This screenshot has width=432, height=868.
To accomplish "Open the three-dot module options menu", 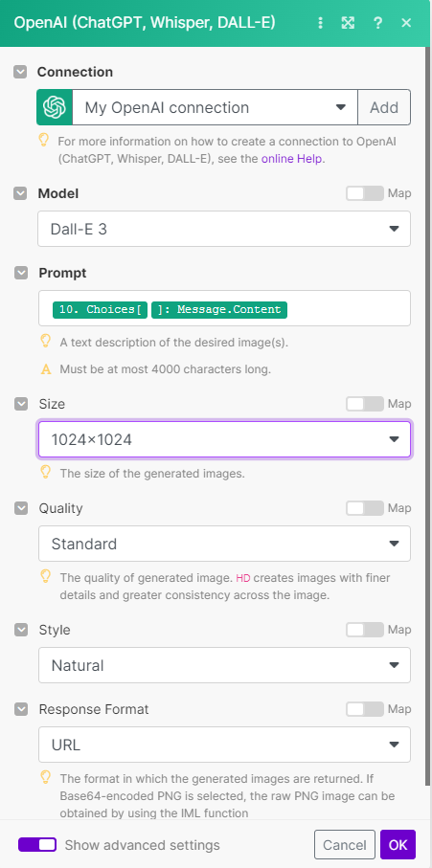I will (x=320, y=23).
